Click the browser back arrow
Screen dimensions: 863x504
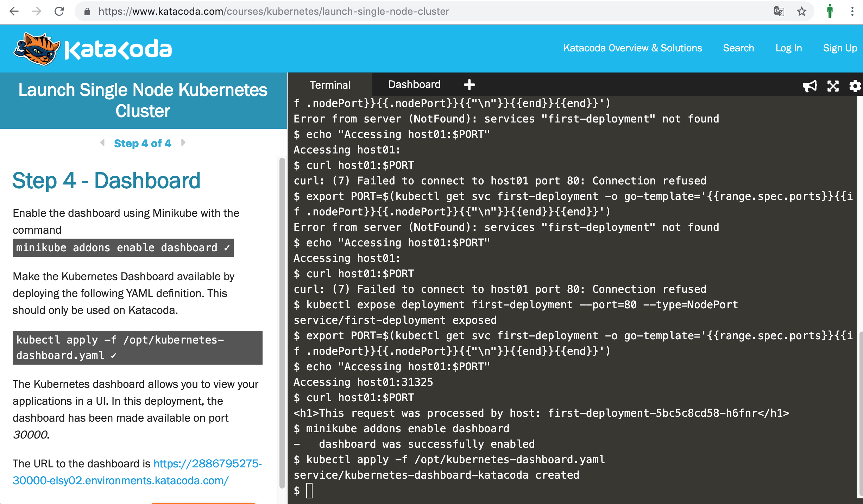14,11
